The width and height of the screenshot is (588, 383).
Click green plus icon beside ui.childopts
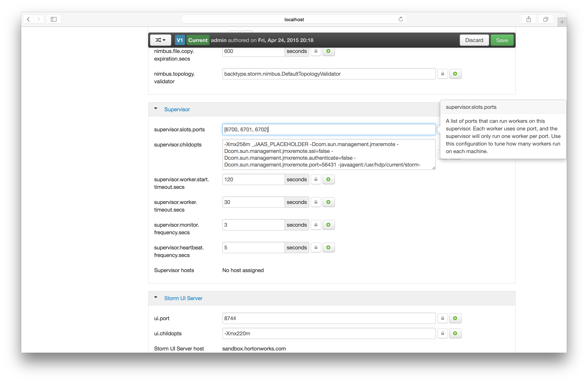click(455, 333)
